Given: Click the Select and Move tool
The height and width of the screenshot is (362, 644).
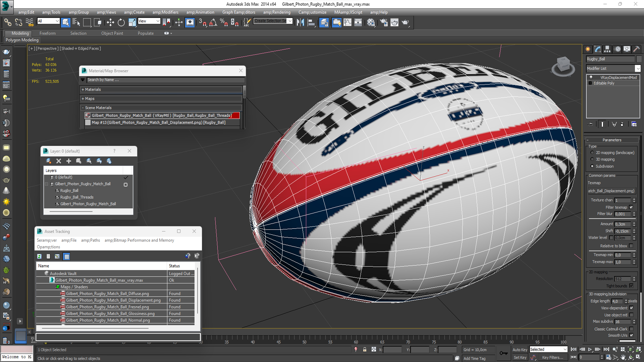Looking at the screenshot, I should (x=110, y=22).
